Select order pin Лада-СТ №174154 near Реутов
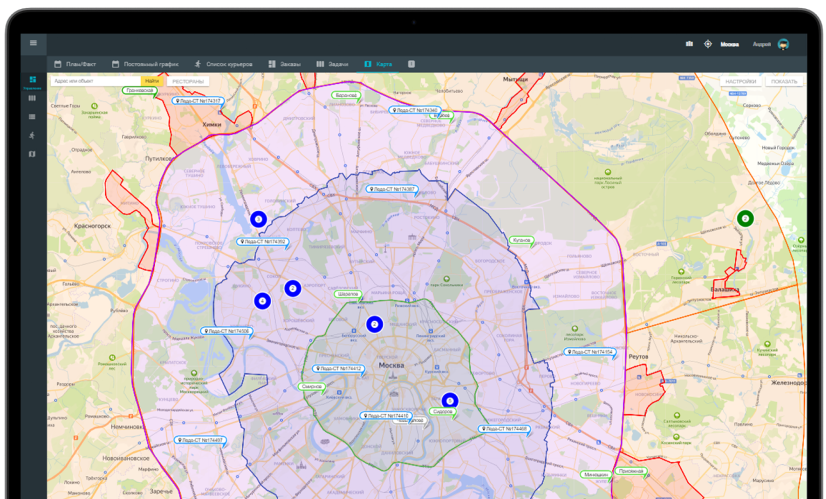Image resolution: width=826 pixels, height=499 pixels. click(x=589, y=351)
